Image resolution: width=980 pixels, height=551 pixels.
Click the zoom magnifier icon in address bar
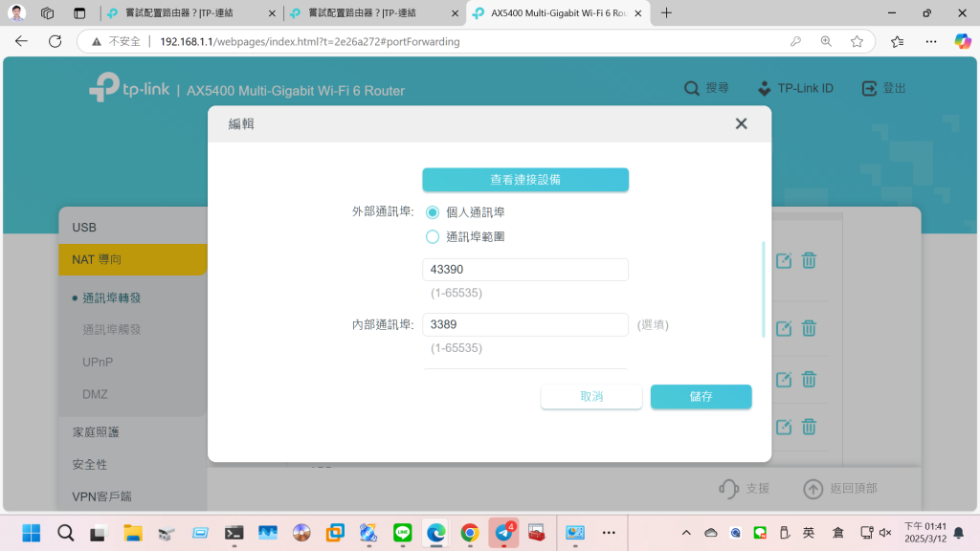point(826,41)
